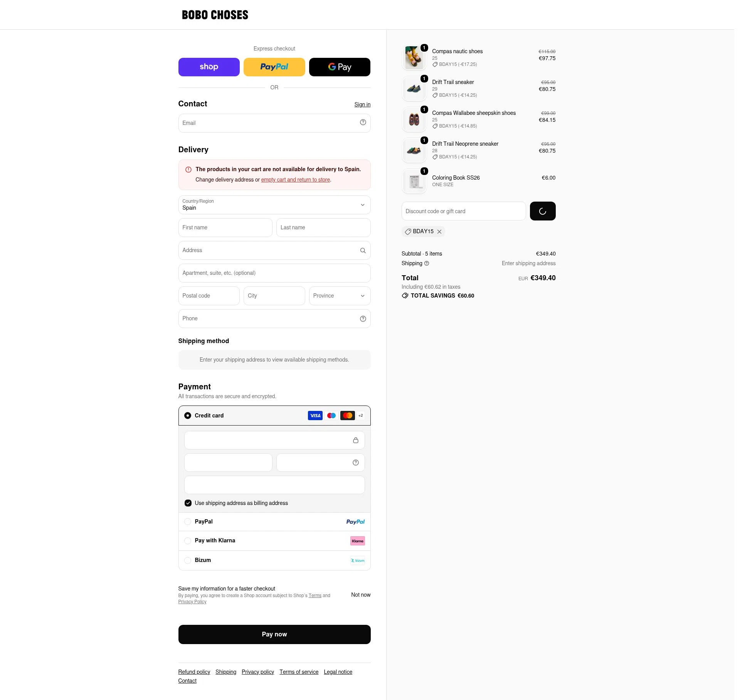Expand the Province dropdown
This screenshot has height=700, width=740.
(x=340, y=296)
